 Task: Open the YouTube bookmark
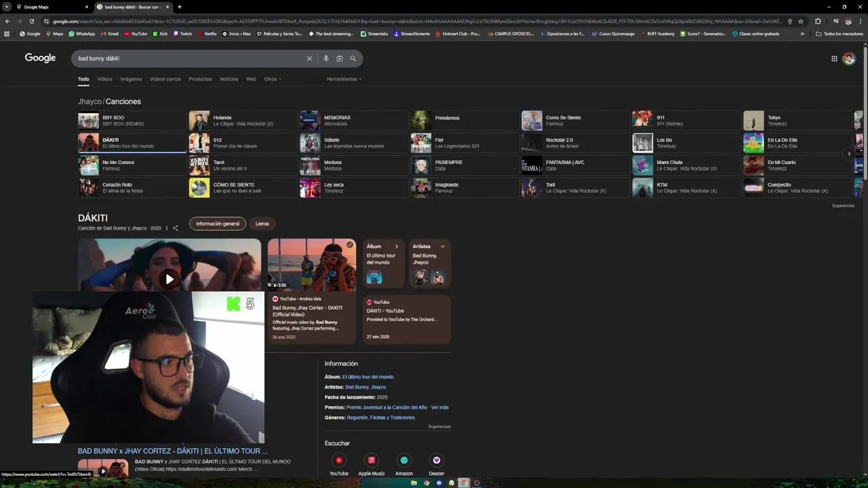click(136, 34)
